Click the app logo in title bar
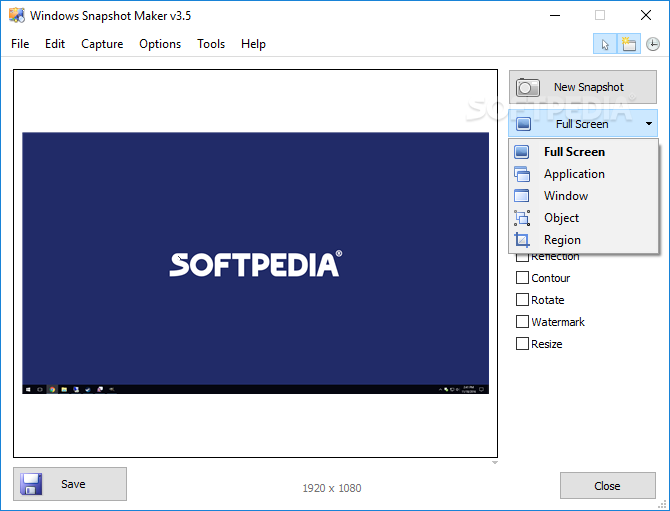670x511 pixels. click(17, 15)
